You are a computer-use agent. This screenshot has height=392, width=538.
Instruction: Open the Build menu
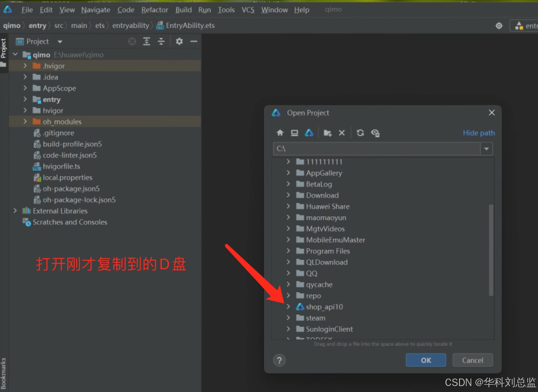point(184,10)
